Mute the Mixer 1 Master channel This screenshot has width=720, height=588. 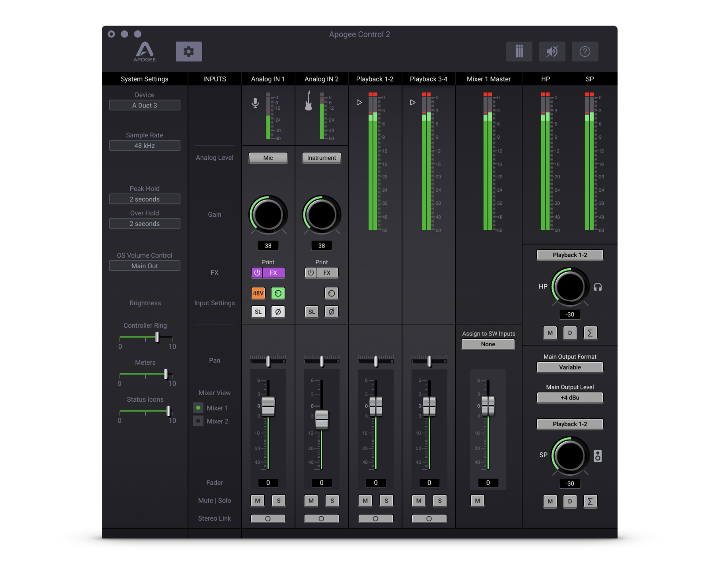click(x=477, y=500)
